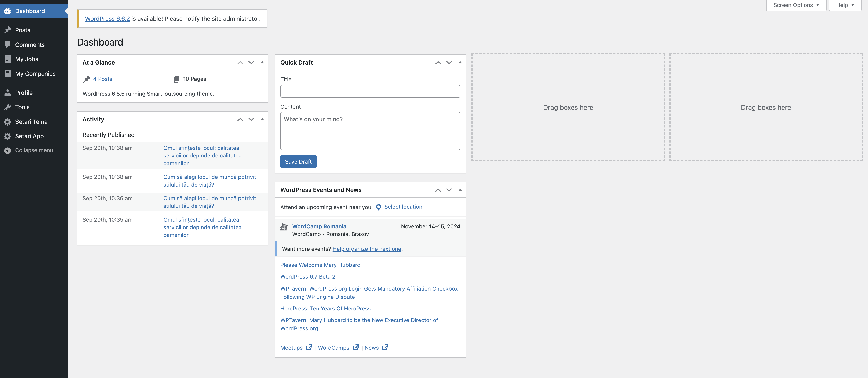868x378 pixels.
Task: Click the Profile person icon
Action: click(x=7, y=93)
